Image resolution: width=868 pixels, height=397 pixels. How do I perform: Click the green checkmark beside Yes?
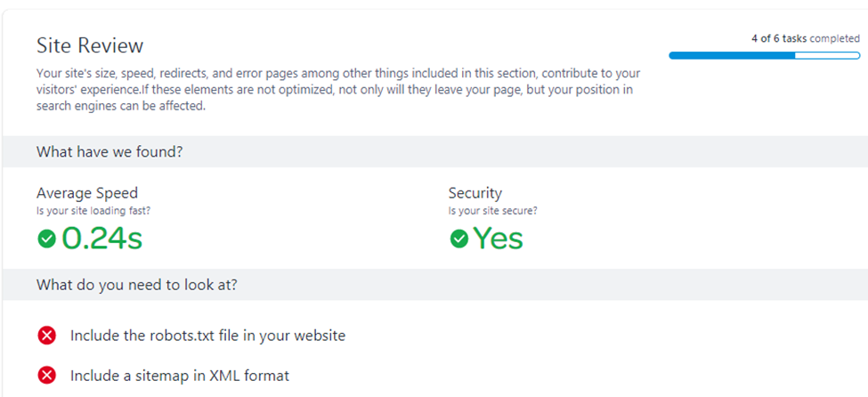point(458,239)
